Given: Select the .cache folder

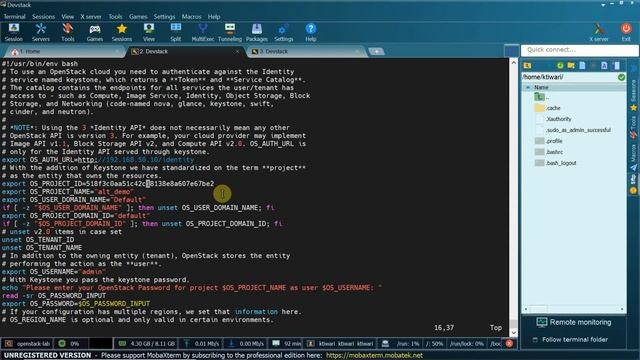Looking at the screenshot, I should [x=548, y=108].
